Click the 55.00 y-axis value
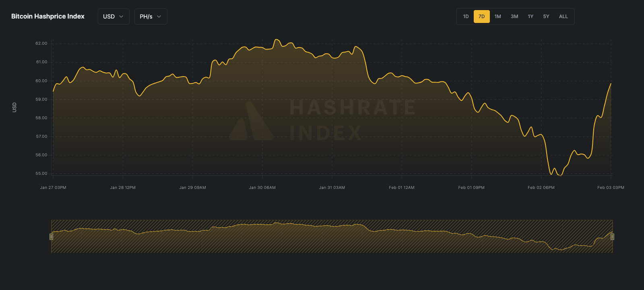This screenshot has width=644, height=290. click(x=41, y=174)
